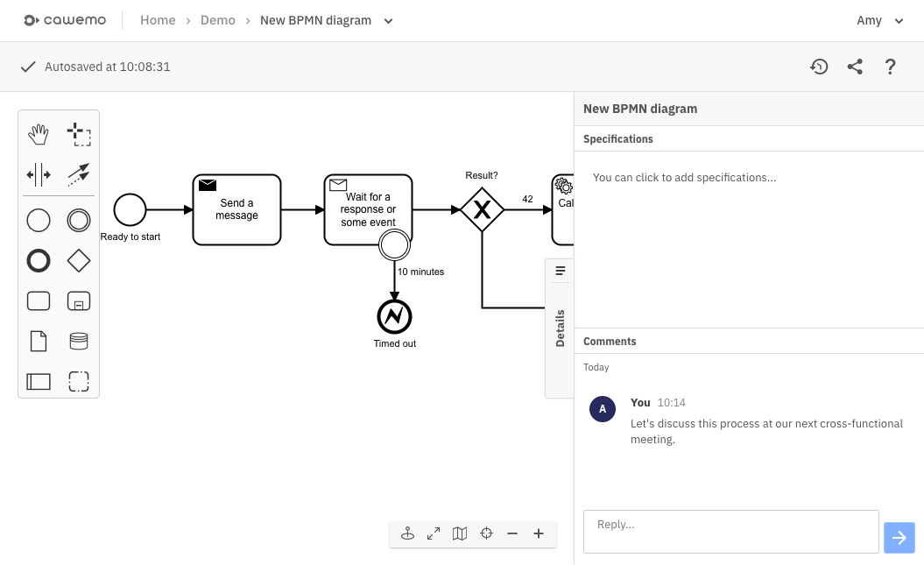Image resolution: width=924 pixels, height=565 pixels.
Task: Add a Data Store shape
Action: point(79,341)
